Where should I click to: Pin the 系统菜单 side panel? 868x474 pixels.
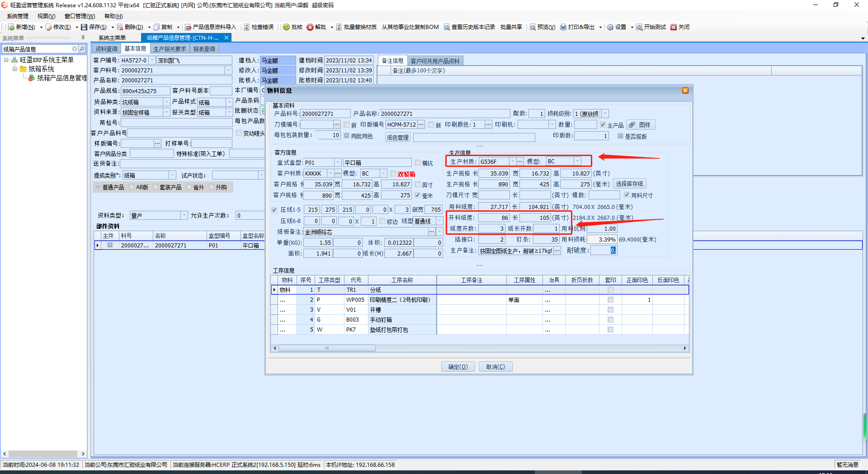83,38
